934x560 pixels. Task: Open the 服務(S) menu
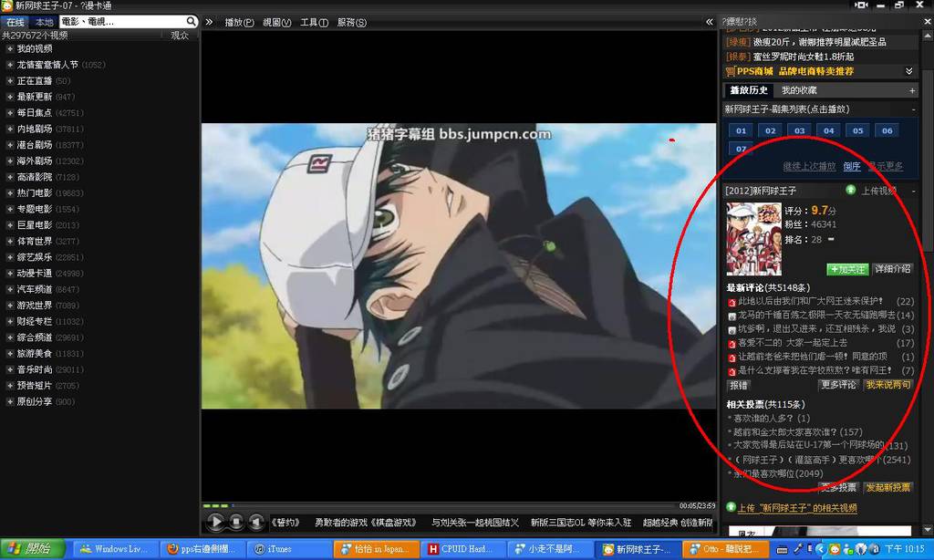(351, 23)
